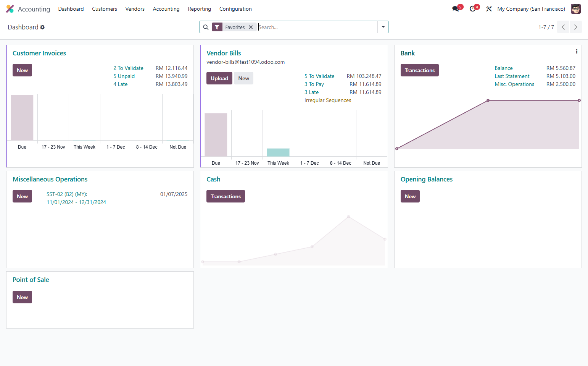Screen dimensions: 588x366
Task: Open user avatar menu
Action: (575, 9)
